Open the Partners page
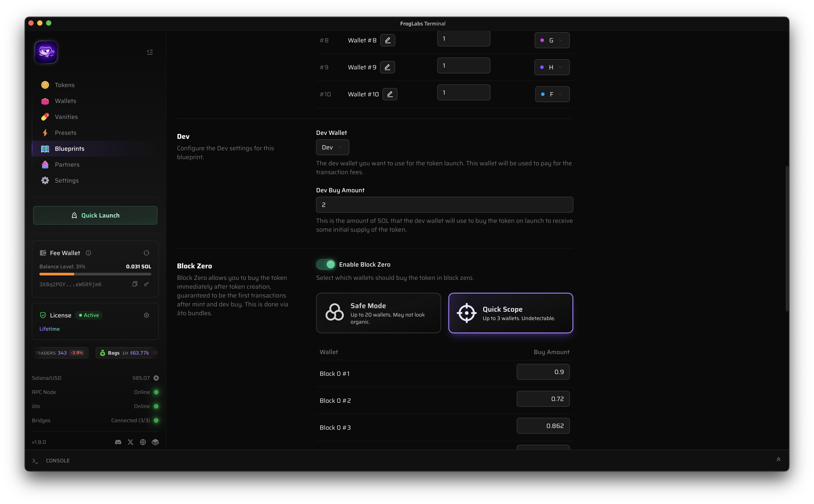 pos(95,165)
